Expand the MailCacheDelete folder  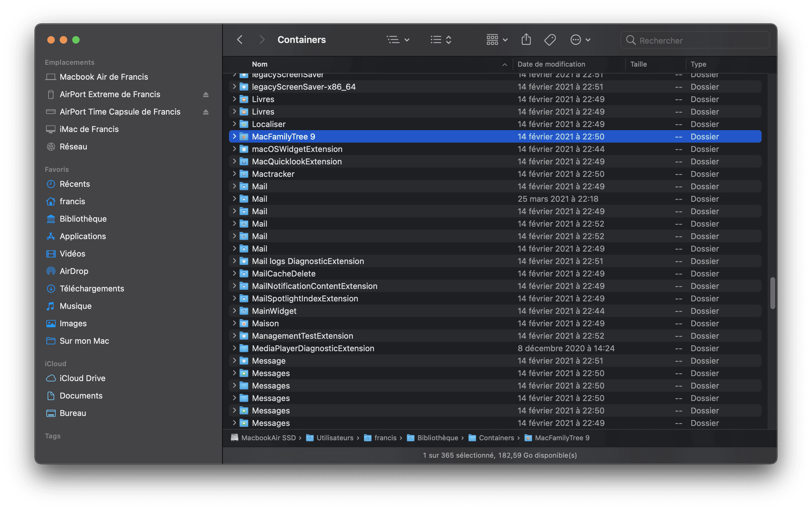[234, 274]
